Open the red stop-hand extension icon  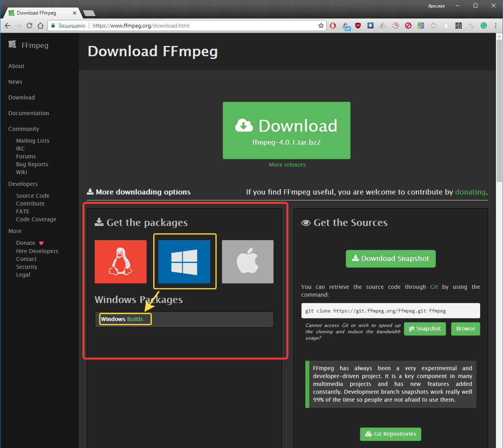coord(333,26)
